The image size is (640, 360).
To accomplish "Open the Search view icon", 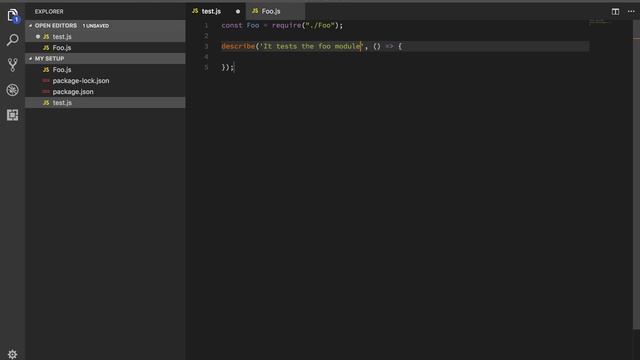I will pyautogui.click(x=13, y=40).
